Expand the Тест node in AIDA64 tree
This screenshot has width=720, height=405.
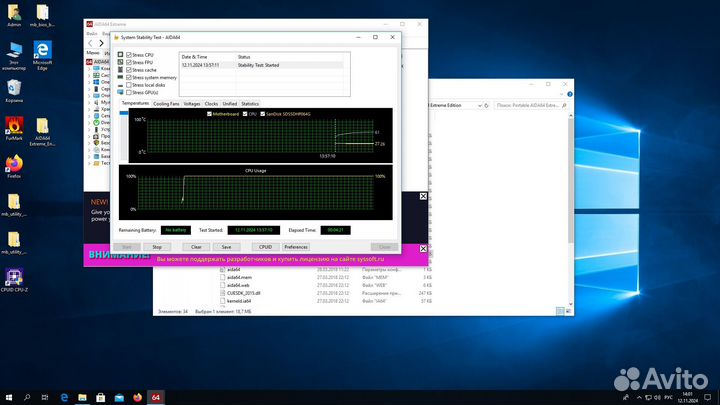pyautogui.click(x=89, y=163)
